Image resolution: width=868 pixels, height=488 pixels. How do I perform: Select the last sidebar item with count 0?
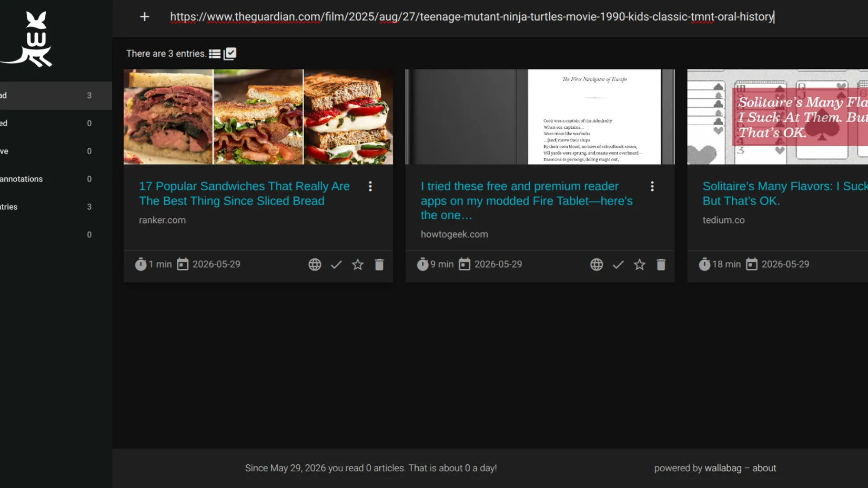(x=56, y=235)
